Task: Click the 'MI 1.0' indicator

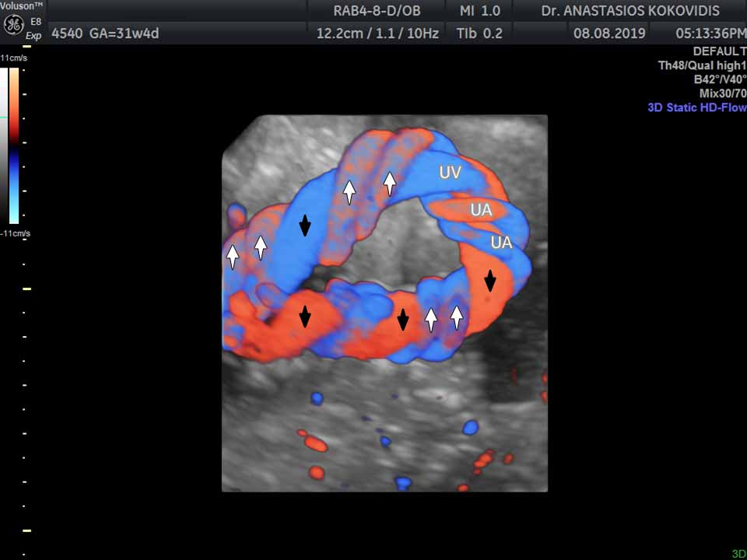Action: [480, 10]
